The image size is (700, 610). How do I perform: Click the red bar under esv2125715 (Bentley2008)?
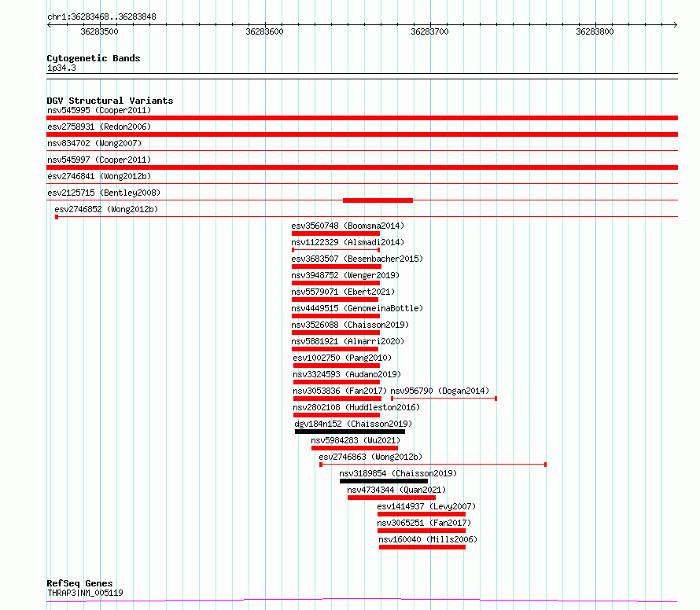[378, 200]
